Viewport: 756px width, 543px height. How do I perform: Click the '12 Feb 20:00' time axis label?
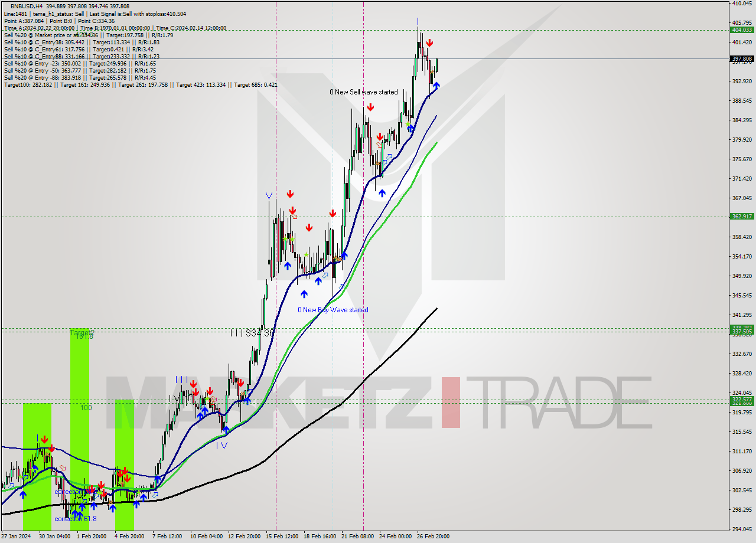[245, 537]
